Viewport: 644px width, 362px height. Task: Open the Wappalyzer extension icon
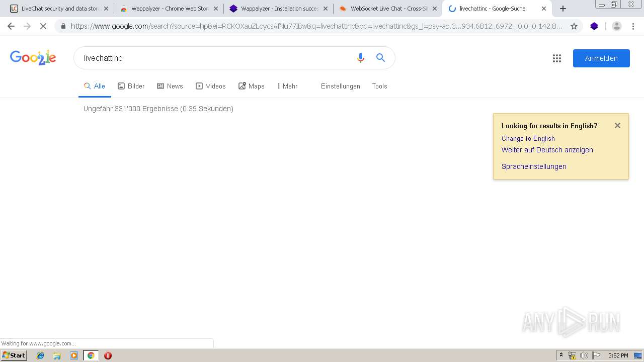(594, 26)
